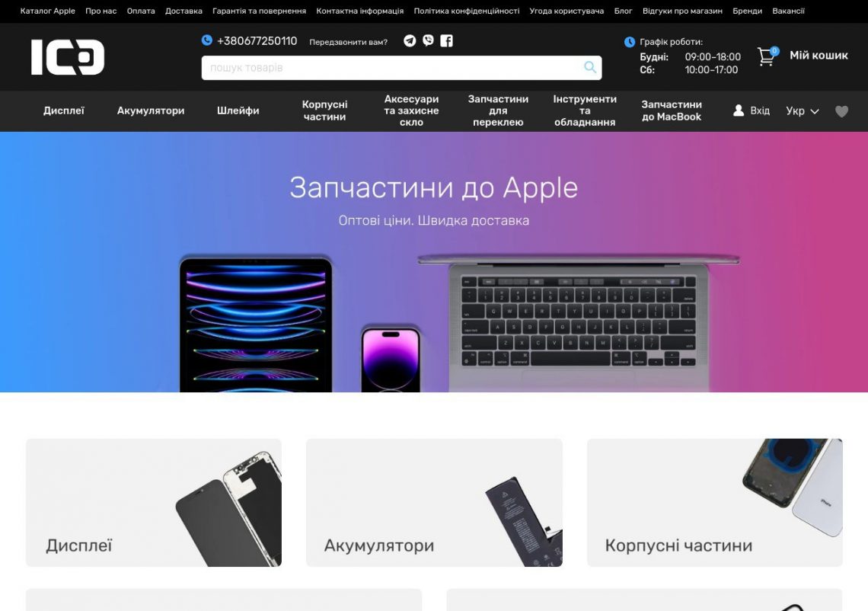The width and height of the screenshot is (868, 611).
Task: Click the search magnifier icon
Action: [x=590, y=68]
